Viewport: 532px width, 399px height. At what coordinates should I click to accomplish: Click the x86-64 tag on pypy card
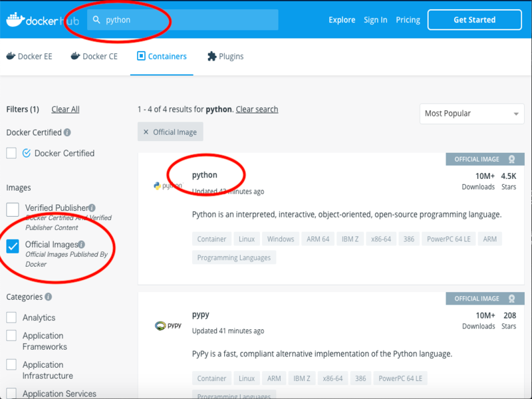(332, 378)
